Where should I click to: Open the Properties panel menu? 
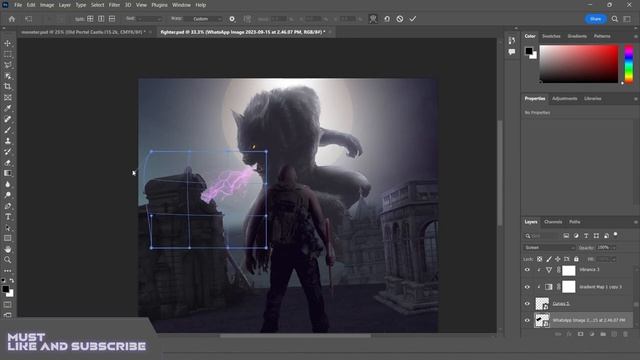tap(636, 99)
